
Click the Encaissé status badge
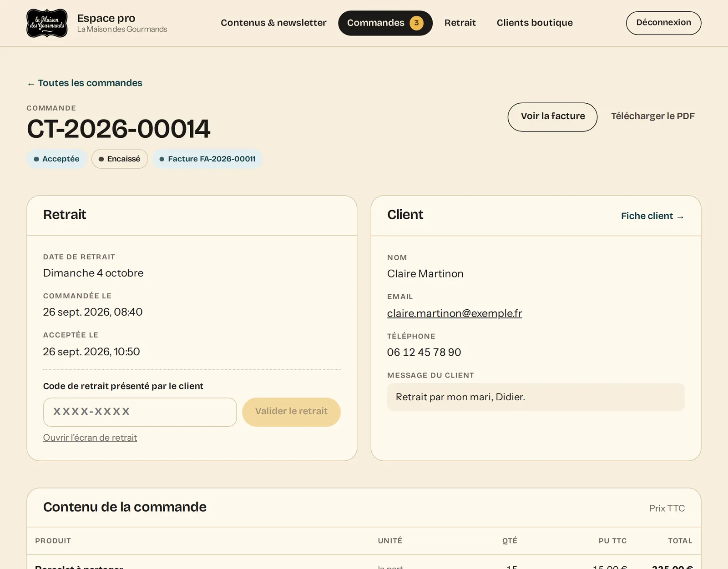(120, 159)
